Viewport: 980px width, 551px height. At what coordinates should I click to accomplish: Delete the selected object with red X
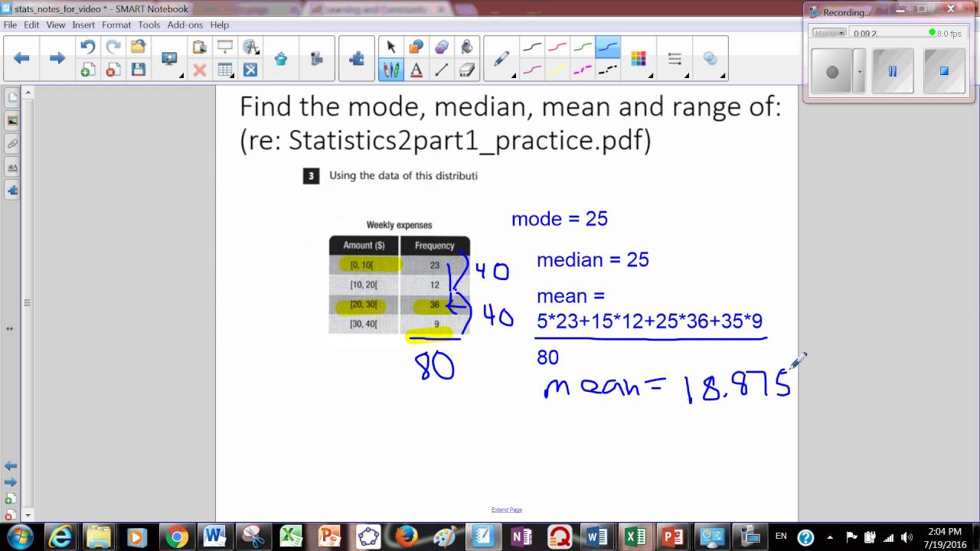[200, 70]
